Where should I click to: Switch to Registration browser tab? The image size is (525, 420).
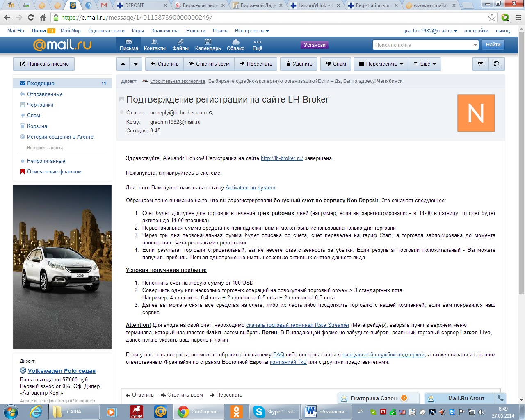pyautogui.click(x=373, y=5)
